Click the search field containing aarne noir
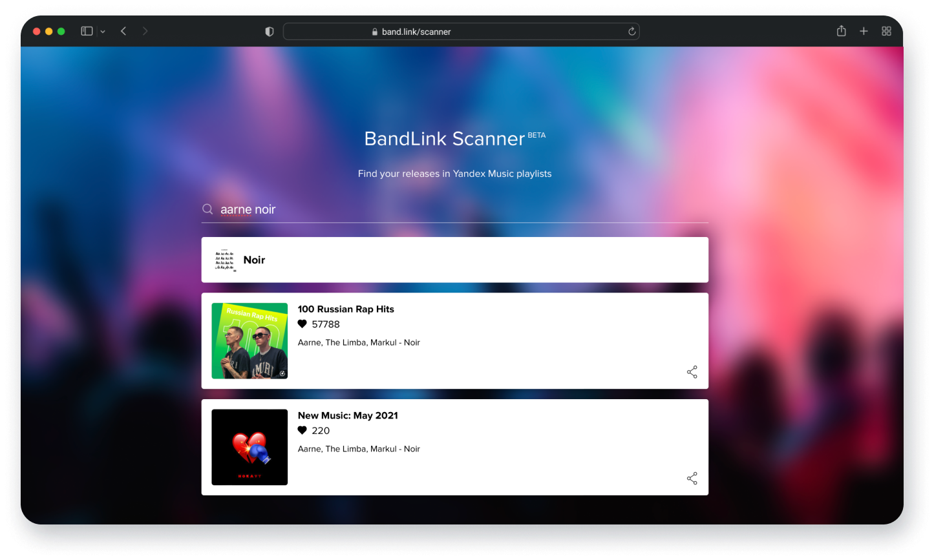Image resolution: width=934 pixels, height=560 pixels. tap(452, 209)
